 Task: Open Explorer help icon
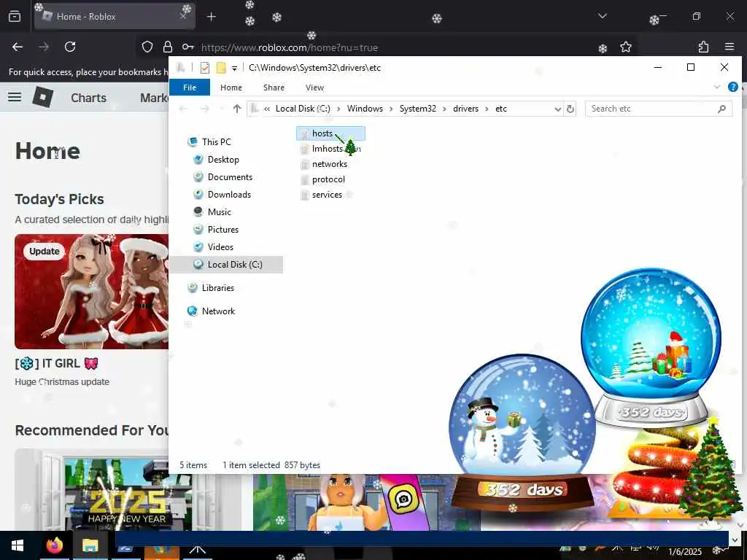[732, 87]
